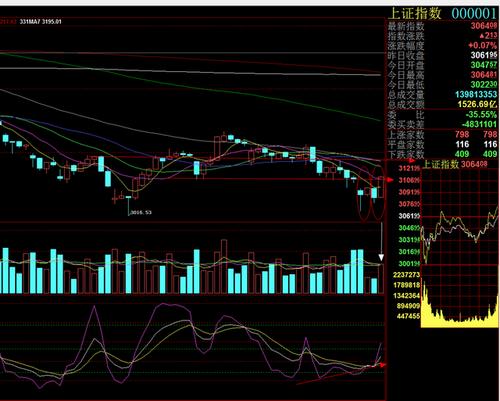
Task: Click the 涨跌幅度 value +0.07%
Action: tap(483, 45)
